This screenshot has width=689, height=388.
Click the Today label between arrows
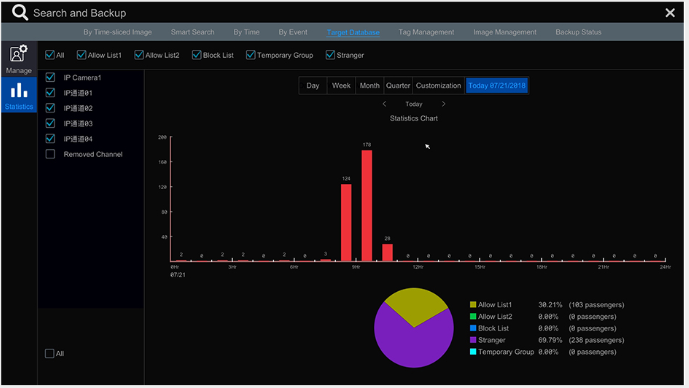pyautogui.click(x=413, y=104)
